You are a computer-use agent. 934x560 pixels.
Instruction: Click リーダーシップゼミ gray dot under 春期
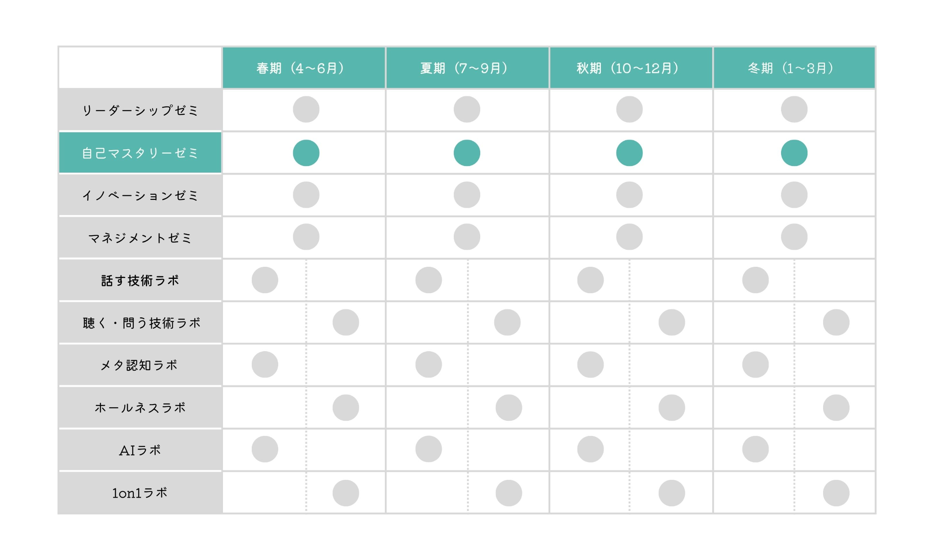click(x=306, y=109)
